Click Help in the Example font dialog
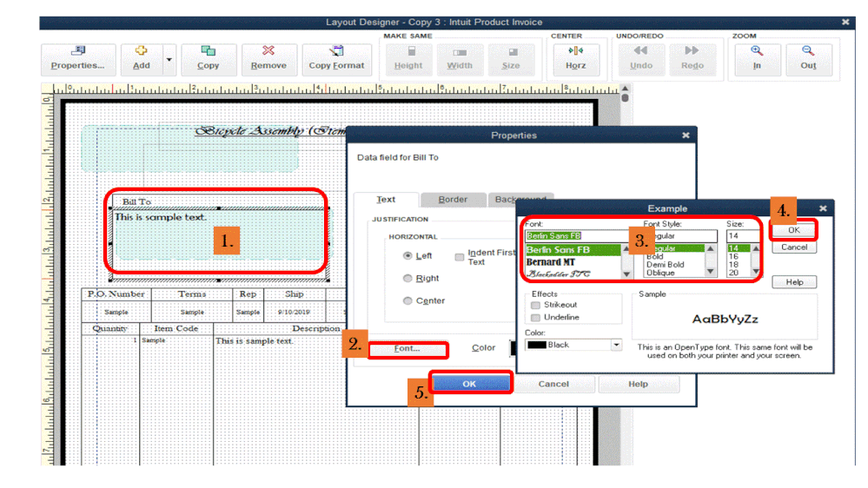The height and width of the screenshot is (488, 868). 794,282
